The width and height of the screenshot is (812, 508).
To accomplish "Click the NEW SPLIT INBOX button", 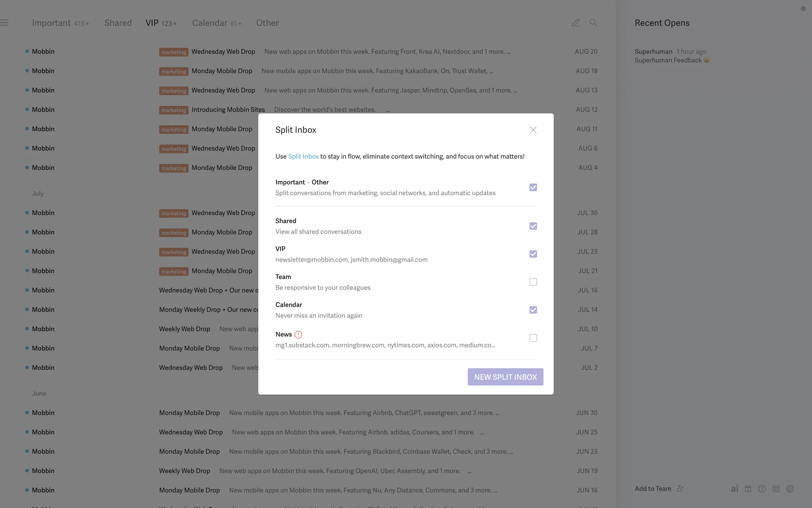I will coord(505,377).
